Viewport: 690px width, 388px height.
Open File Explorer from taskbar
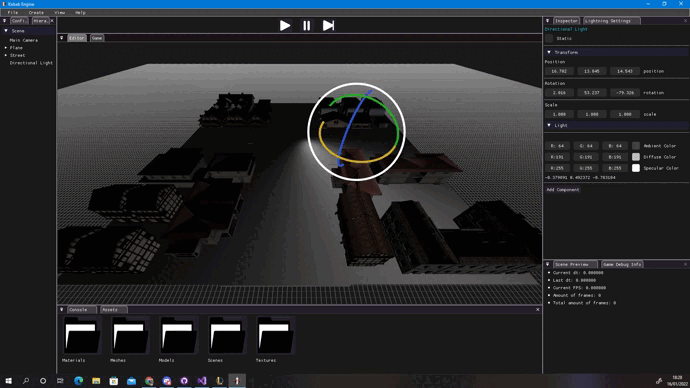pos(96,381)
